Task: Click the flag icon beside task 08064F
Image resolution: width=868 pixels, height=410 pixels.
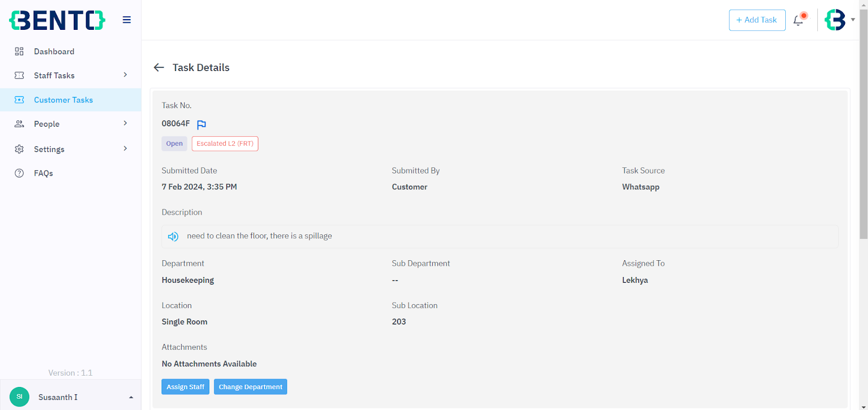Action: (202, 124)
